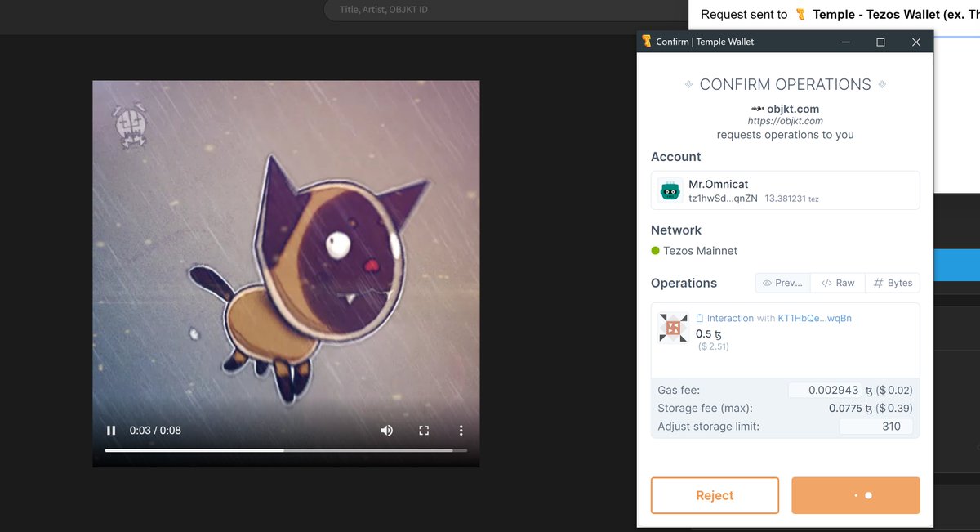Image resolution: width=980 pixels, height=532 pixels.
Task: Click the watermark logo in video corner
Action: click(131, 126)
